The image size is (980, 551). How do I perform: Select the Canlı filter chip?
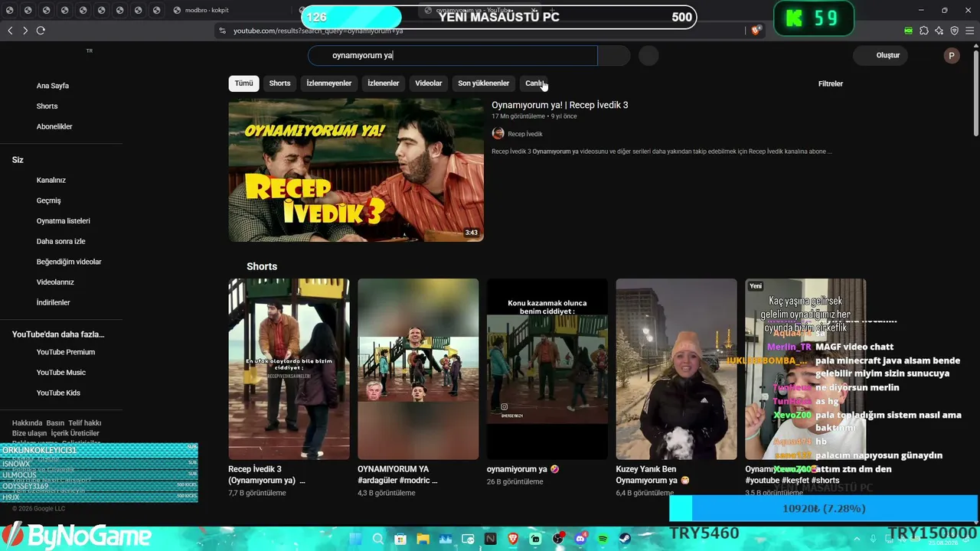pyautogui.click(x=534, y=83)
